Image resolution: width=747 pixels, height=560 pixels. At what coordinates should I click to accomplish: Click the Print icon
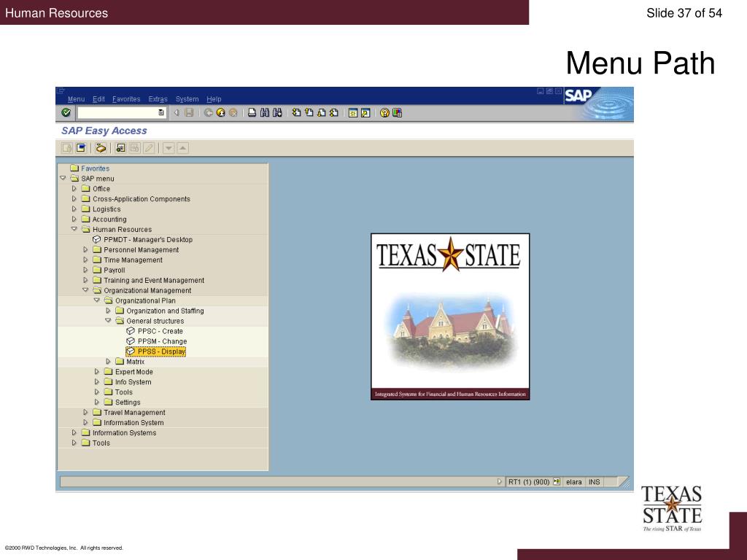[252, 113]
